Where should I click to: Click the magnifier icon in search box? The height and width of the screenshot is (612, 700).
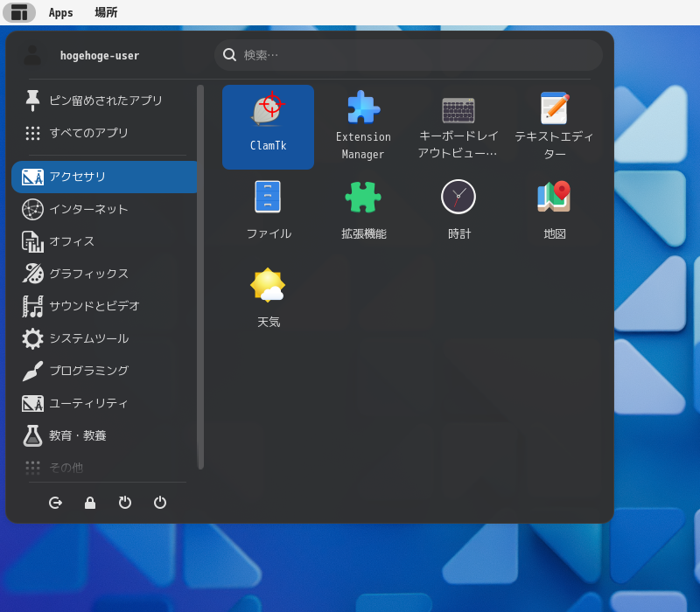click(x=229, y=55)
